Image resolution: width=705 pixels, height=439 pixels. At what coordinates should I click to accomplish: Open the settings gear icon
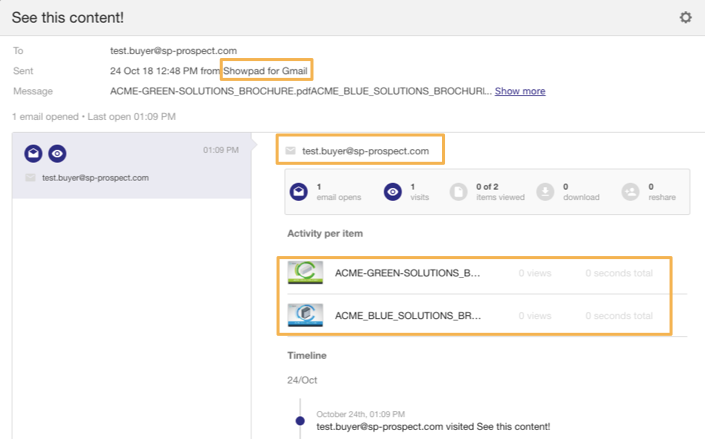685,18
